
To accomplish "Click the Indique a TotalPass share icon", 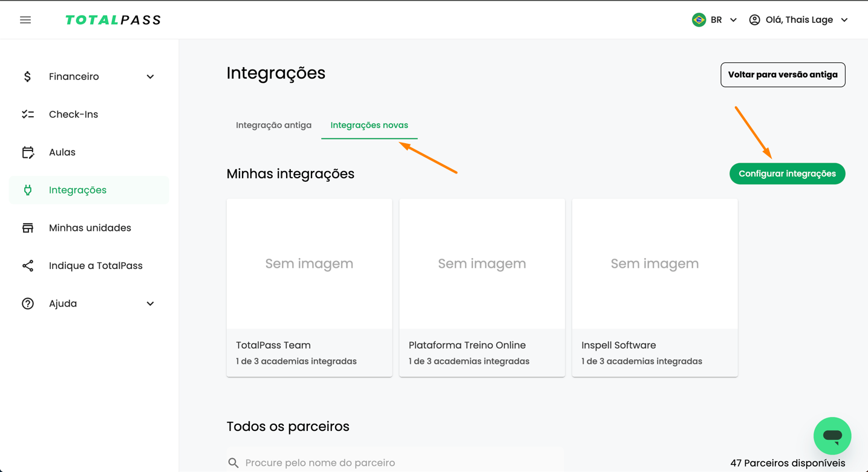I will pos(28,266).
